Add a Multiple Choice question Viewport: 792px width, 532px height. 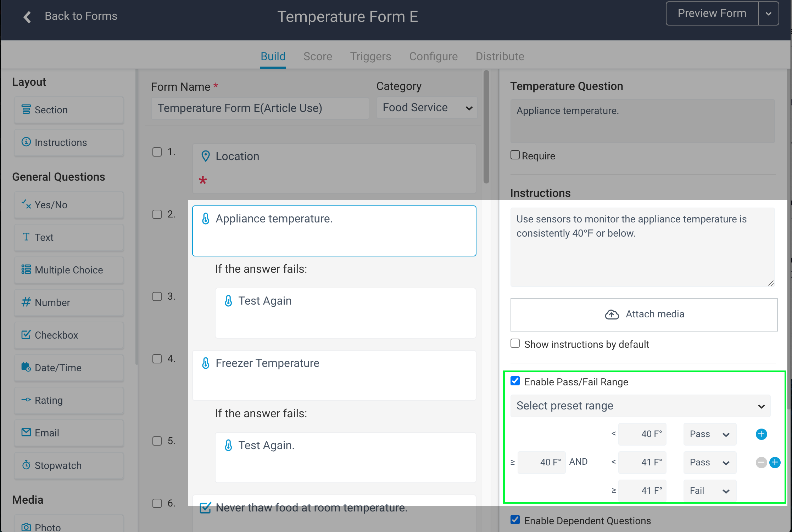pos(68,270)
